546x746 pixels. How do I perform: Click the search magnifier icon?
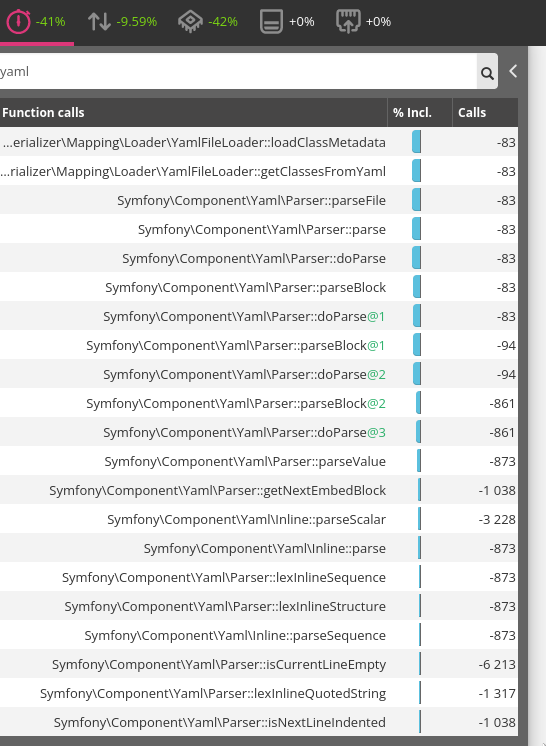tap(487, 72)
